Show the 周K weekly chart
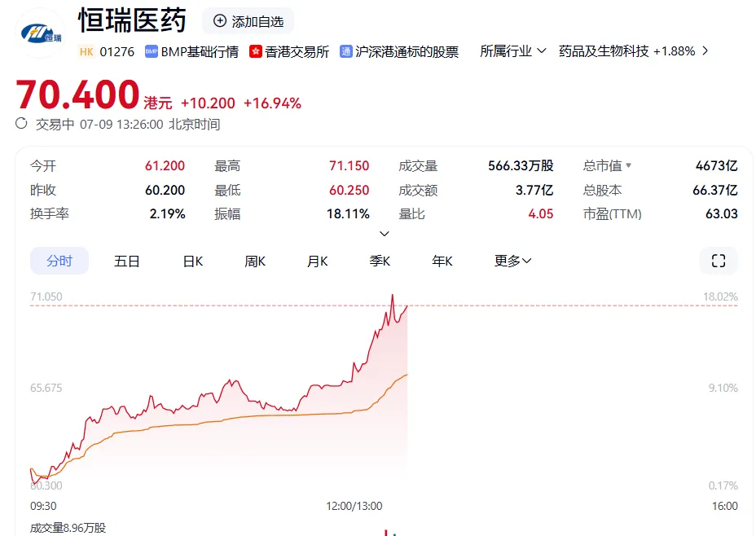The image size is (756, 536). (255, 261)
